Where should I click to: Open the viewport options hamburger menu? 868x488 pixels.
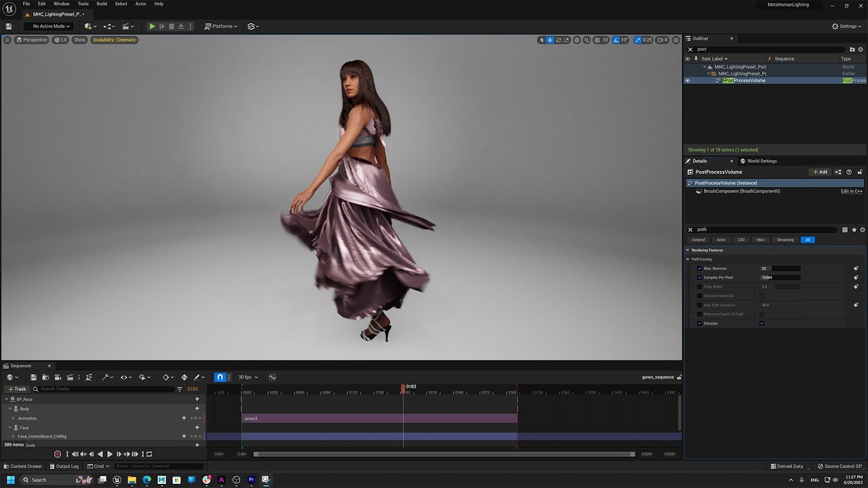7,40
